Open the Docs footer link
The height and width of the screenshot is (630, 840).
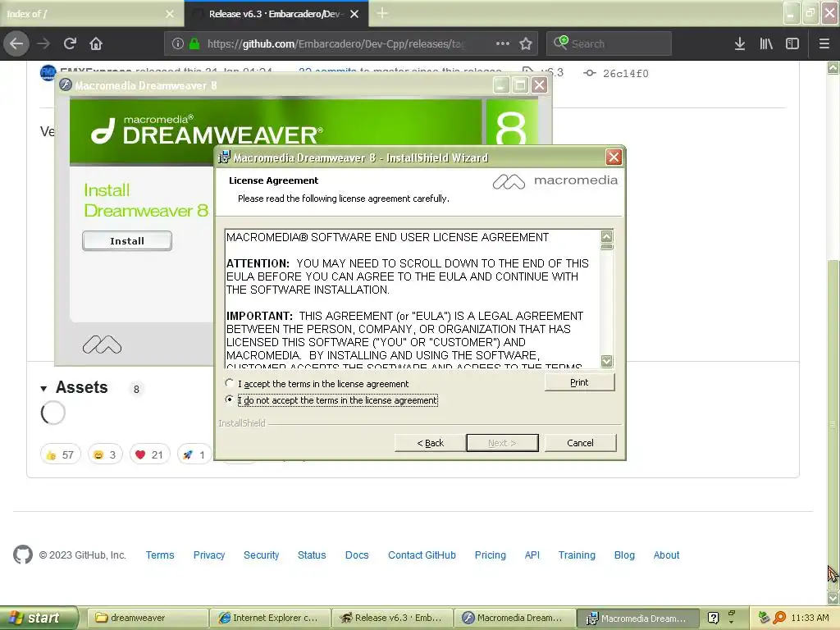coord(357,555)
